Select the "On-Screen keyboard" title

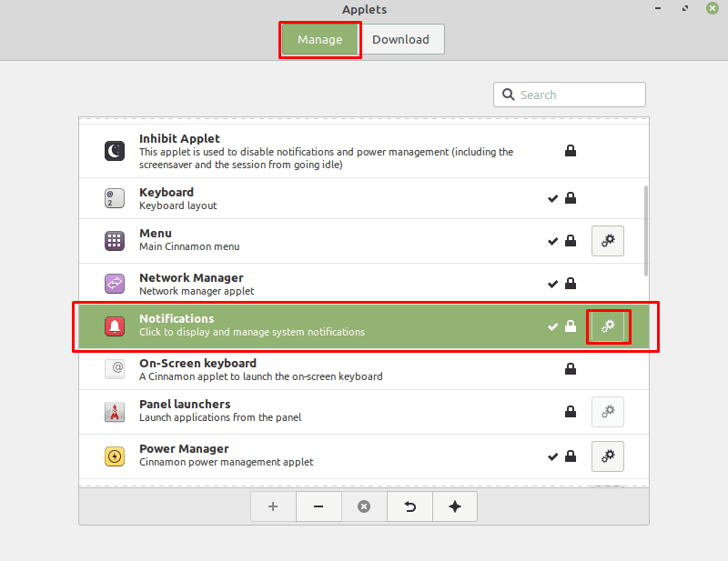[197, 363]
